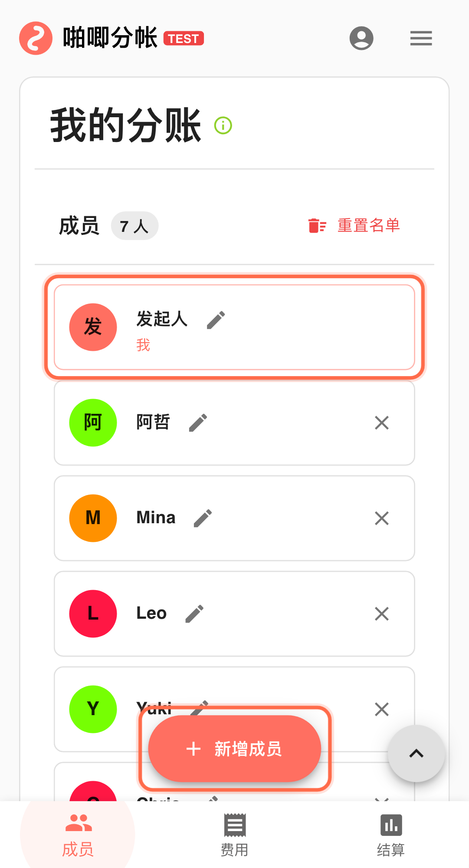Remove member 阿哲 with the X
This screenshot has height=868, width=469.
coord(382,422)
